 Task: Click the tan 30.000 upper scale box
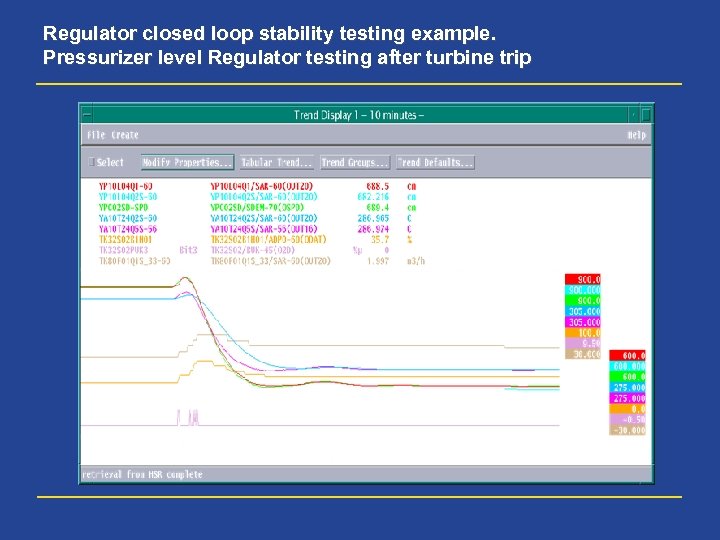[x=583, y=354]
